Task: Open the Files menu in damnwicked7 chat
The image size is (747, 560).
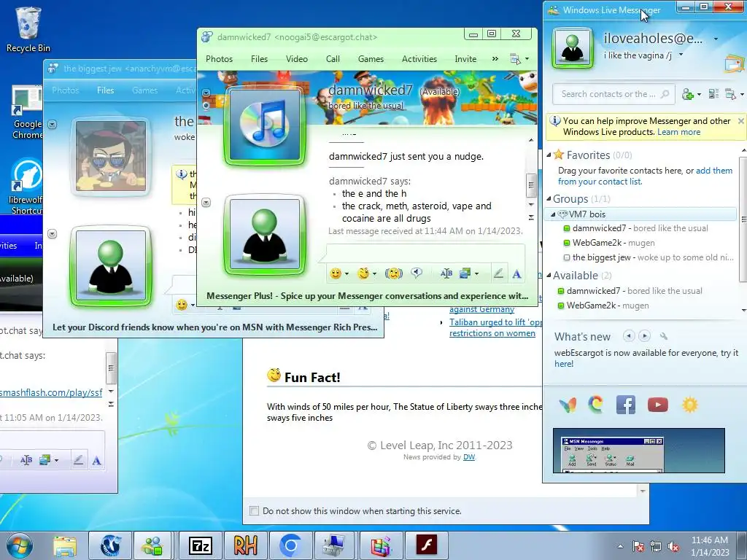Action: point(259,59)
